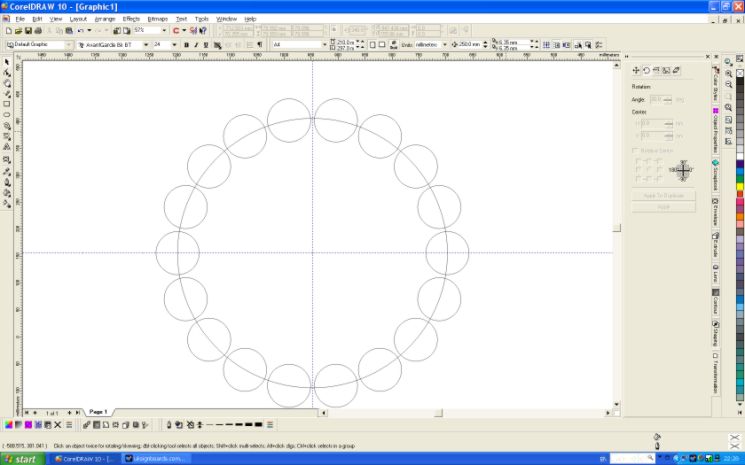The height and width of the screenshot is (465, 745).
Task: Toggle the Underline formatting button
Action: [206, 45]
